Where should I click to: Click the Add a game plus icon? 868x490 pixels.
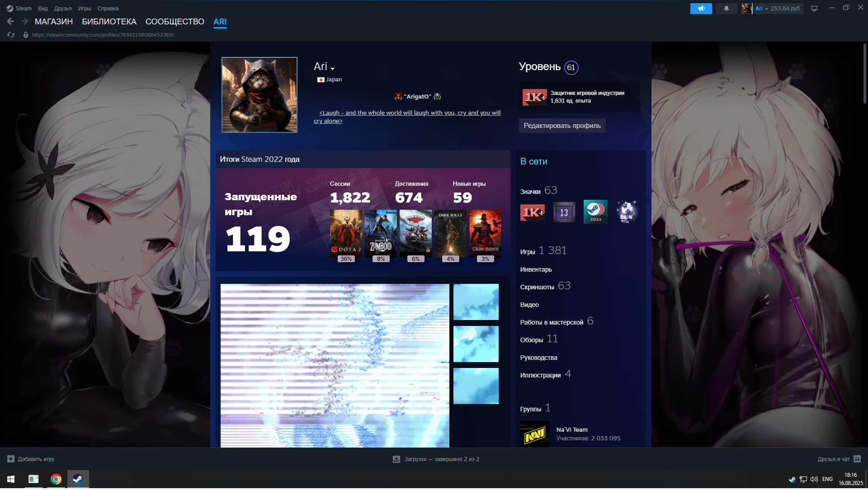11,459
